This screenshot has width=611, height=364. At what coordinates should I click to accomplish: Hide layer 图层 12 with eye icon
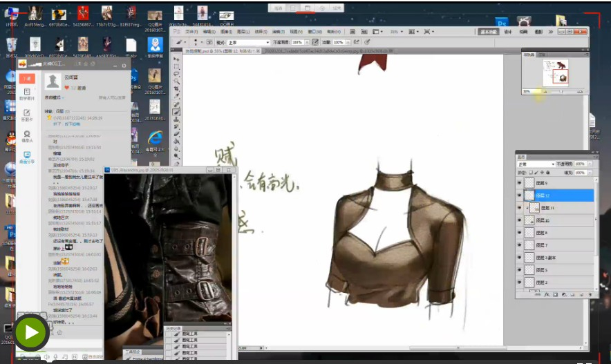point(519,195)
